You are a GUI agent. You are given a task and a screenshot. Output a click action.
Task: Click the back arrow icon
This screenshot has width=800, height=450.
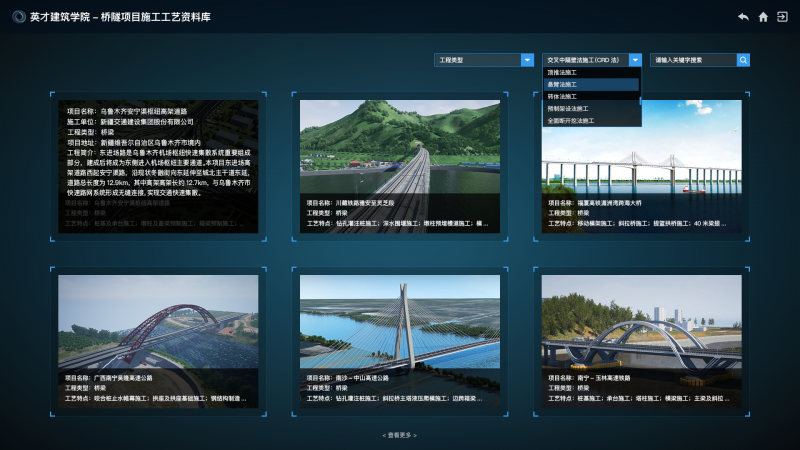pos(743,17)
